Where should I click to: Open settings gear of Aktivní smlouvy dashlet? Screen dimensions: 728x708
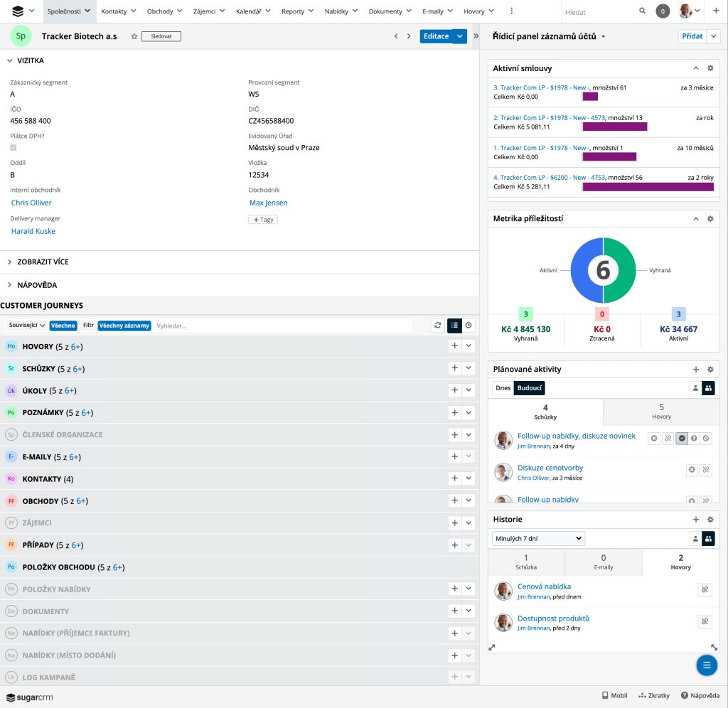pyautogui.click(x=710, y=68)
